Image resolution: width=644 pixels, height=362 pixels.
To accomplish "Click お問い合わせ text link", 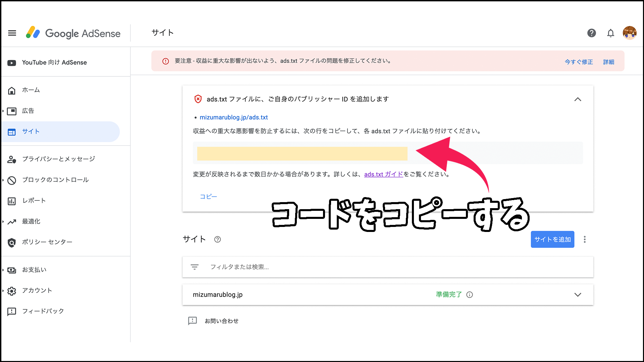I will [222, 321].
